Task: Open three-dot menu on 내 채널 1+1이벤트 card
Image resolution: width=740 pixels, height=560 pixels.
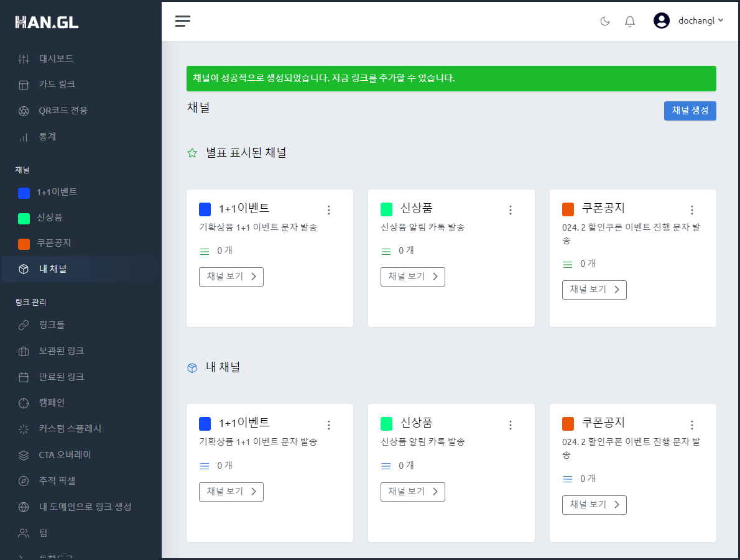Action: coord(329,425)
